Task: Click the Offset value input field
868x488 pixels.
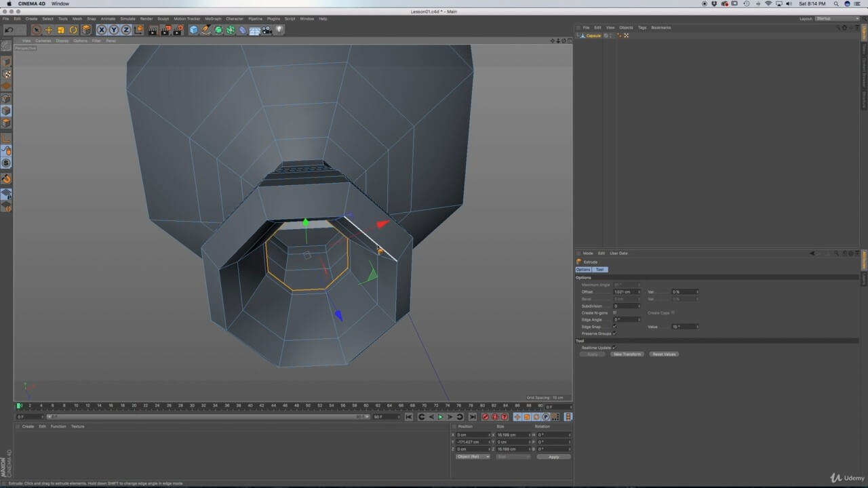Action: (625, 291)
